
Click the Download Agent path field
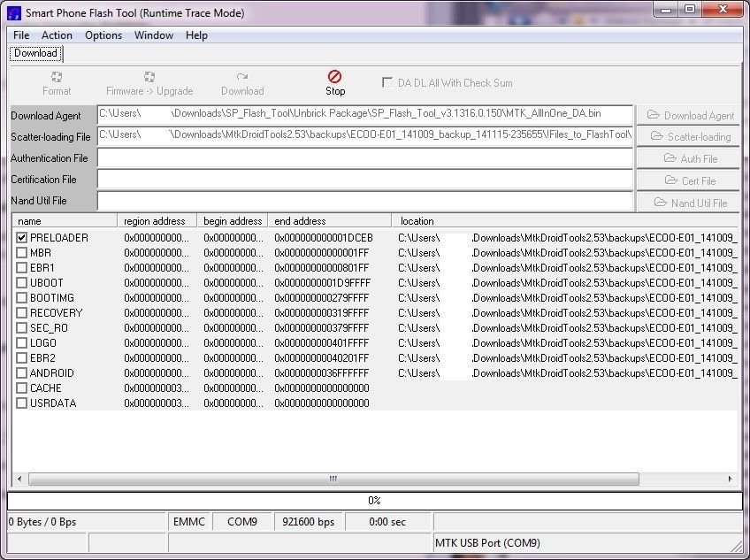coord(365,115)
